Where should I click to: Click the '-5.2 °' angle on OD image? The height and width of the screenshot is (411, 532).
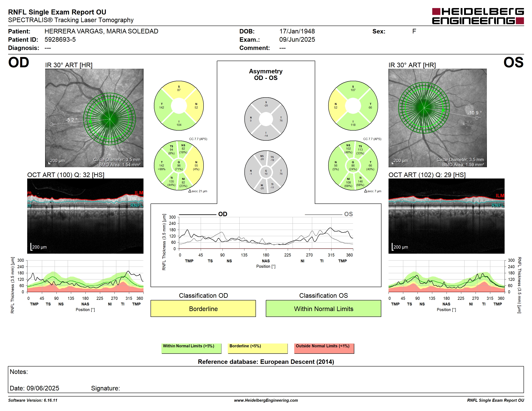coord(71,120)
